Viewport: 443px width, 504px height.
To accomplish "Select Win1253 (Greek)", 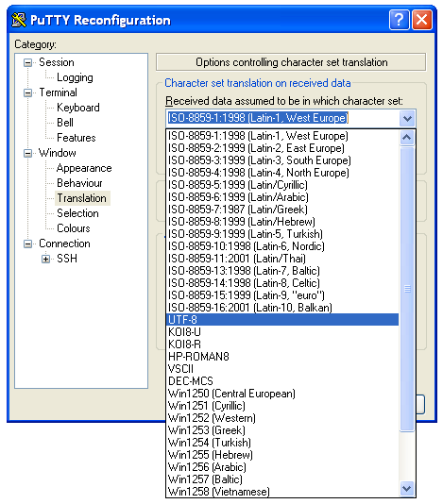I will coord(282,429).
